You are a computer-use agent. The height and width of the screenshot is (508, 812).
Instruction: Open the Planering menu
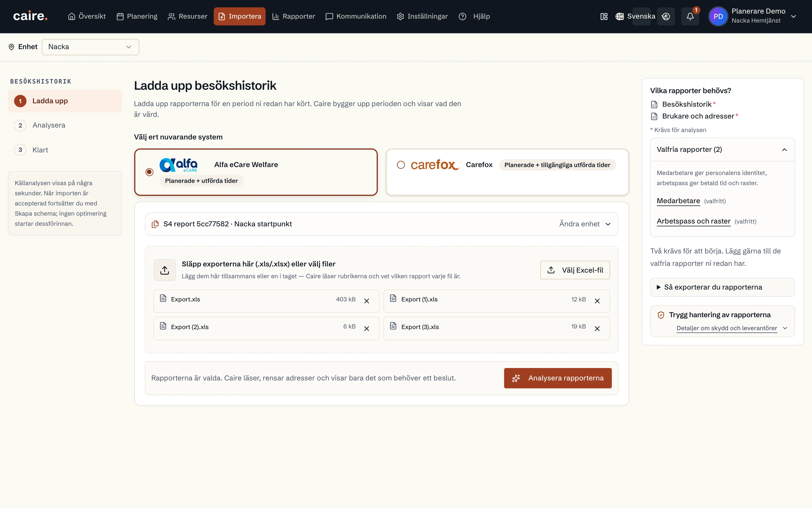click(136, 16)
